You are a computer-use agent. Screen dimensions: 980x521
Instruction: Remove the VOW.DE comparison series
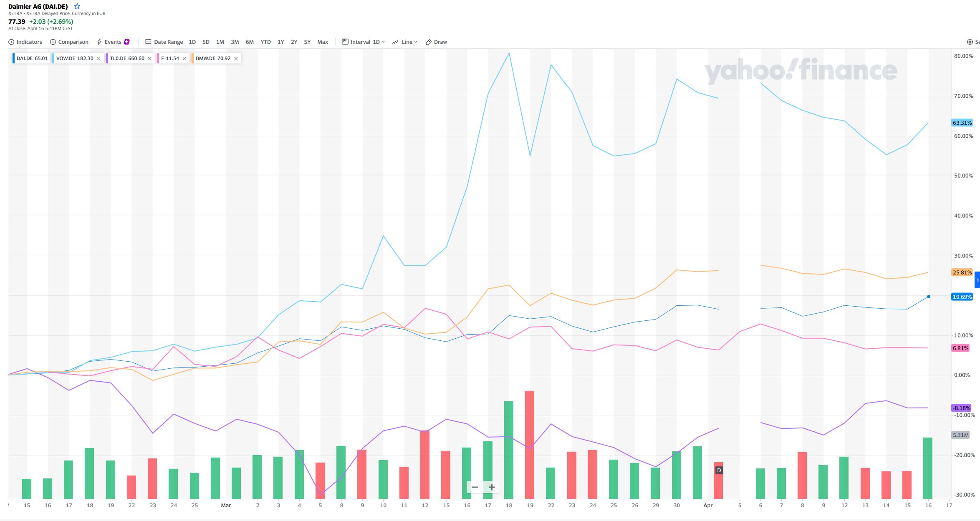[99, 58]
